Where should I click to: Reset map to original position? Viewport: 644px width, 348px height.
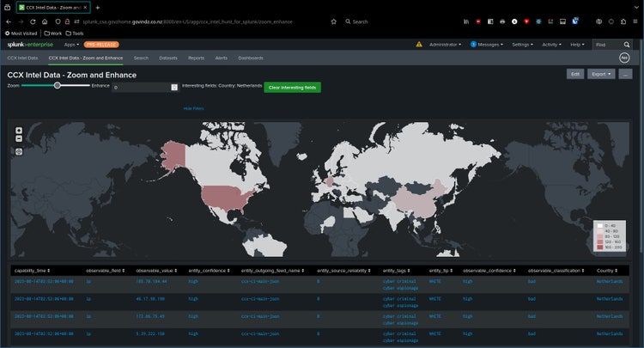[19, 150]
